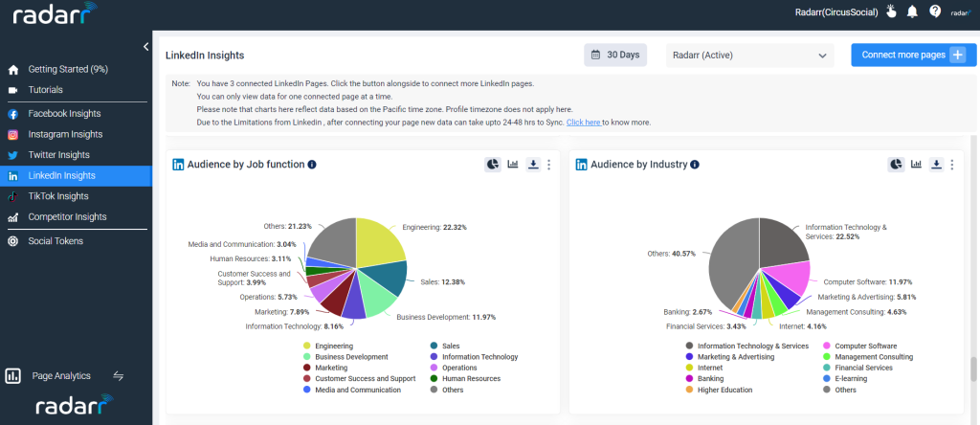This screenshot has height=425, width=980.
Task: Toggle Engineering legend item
Action: 328,346
